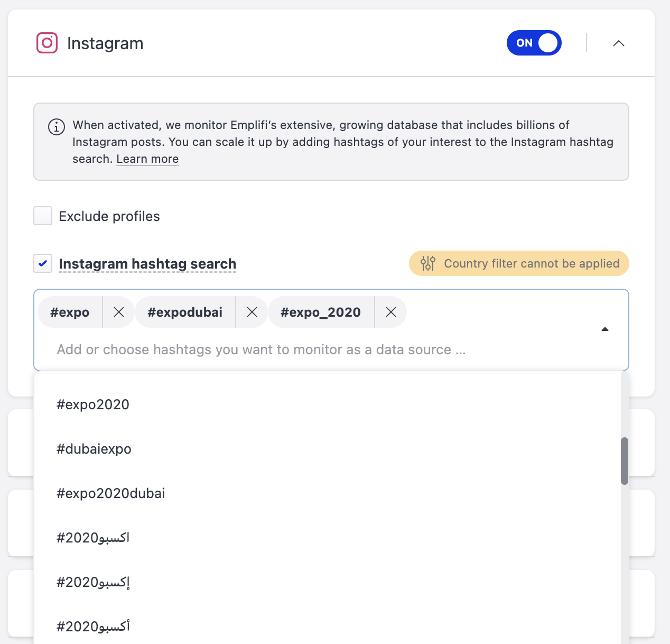Remove the #expo hashtag chip

point(119,312)
